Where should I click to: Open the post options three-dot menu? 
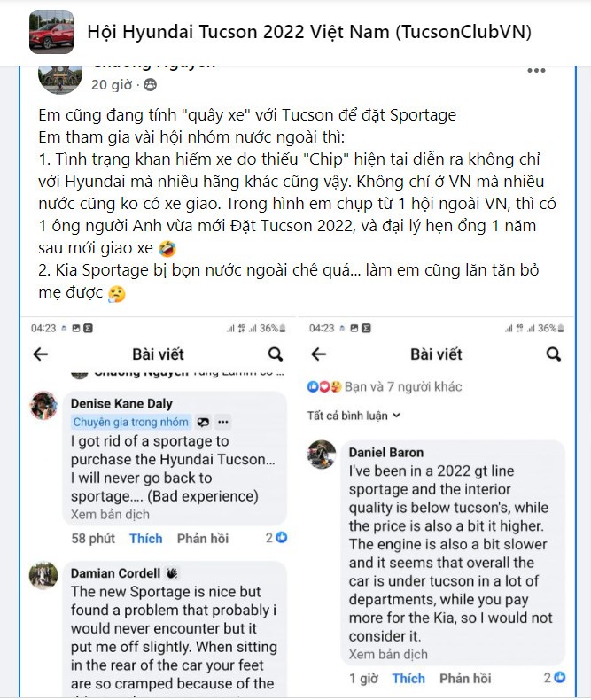536,71
